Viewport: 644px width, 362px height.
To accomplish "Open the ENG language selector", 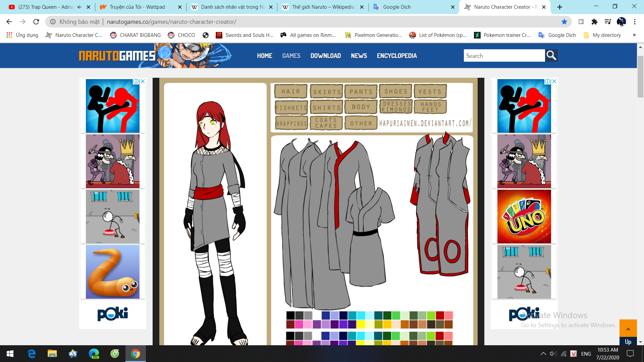I will (586, 354).
